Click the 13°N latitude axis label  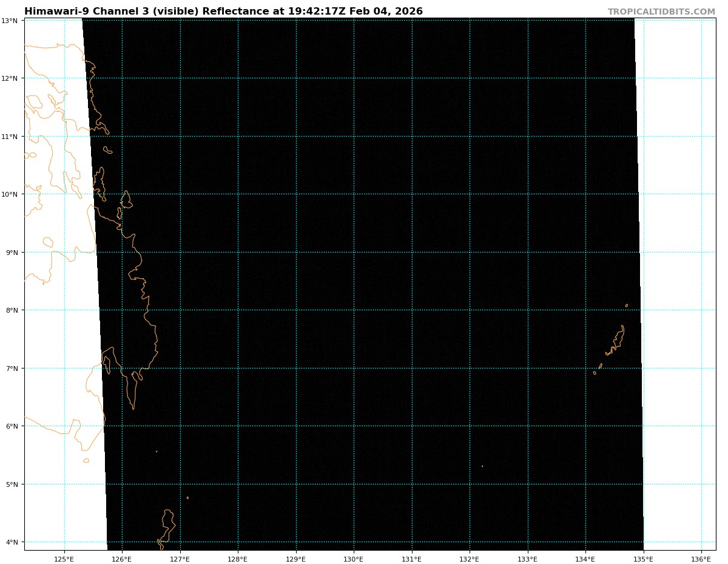(9, 21)
